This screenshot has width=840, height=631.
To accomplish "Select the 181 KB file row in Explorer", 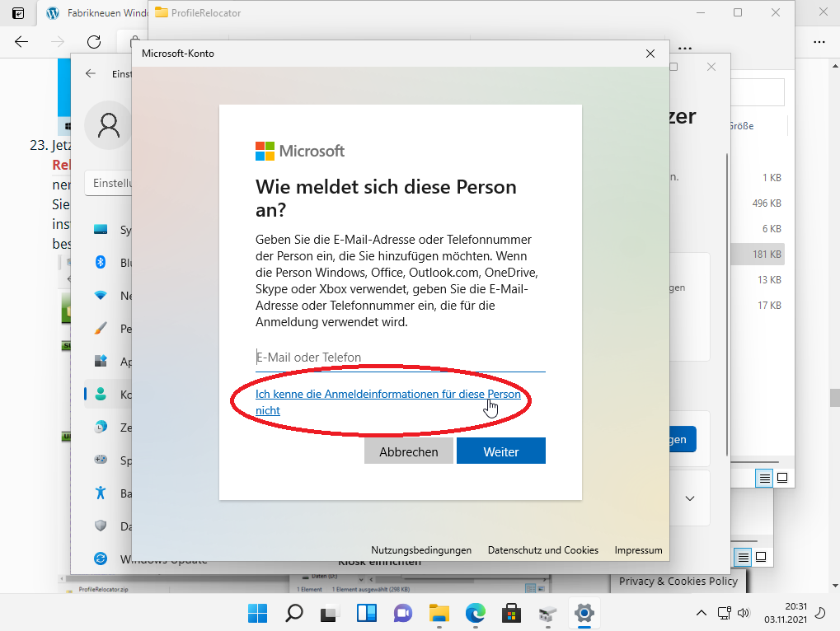I will (758, 255).
